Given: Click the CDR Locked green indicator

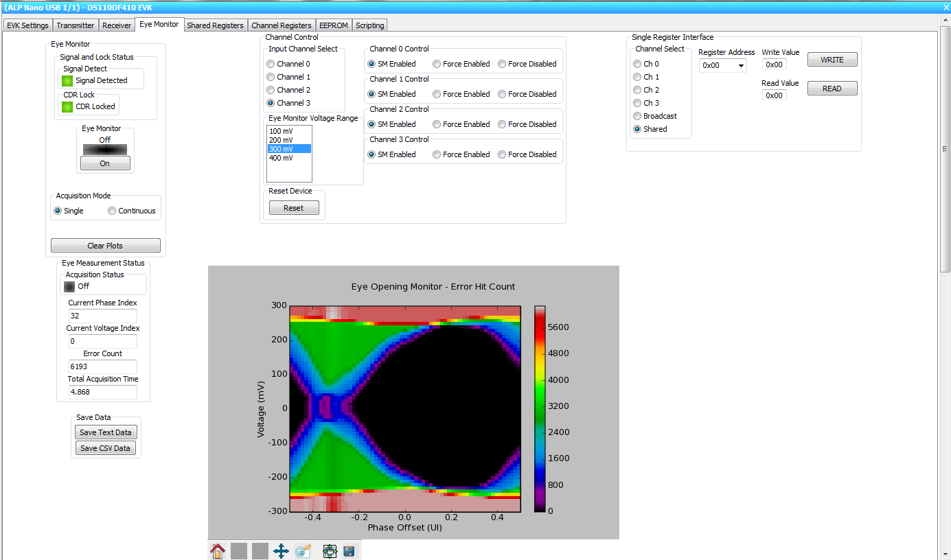Looking at the screenshot, I should 67,106.
